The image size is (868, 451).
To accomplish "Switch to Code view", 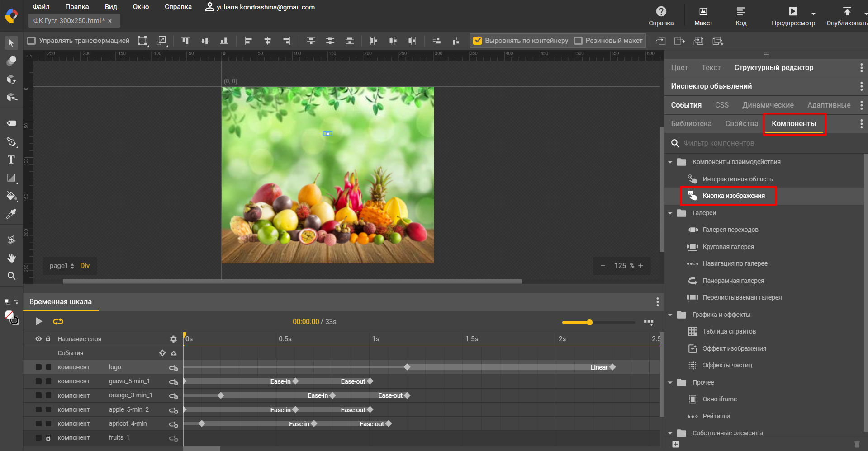I will [x=740, y=16].
